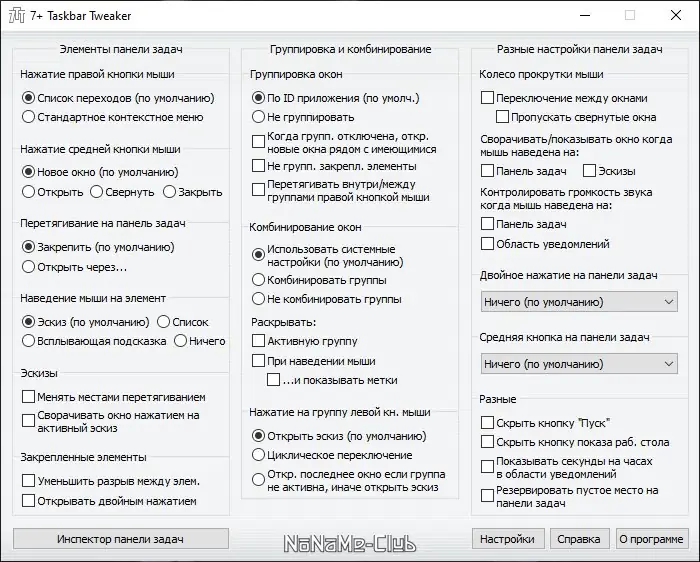The image size is (700, 562).
Task: Click the О программе button
Action: point(652,539)
